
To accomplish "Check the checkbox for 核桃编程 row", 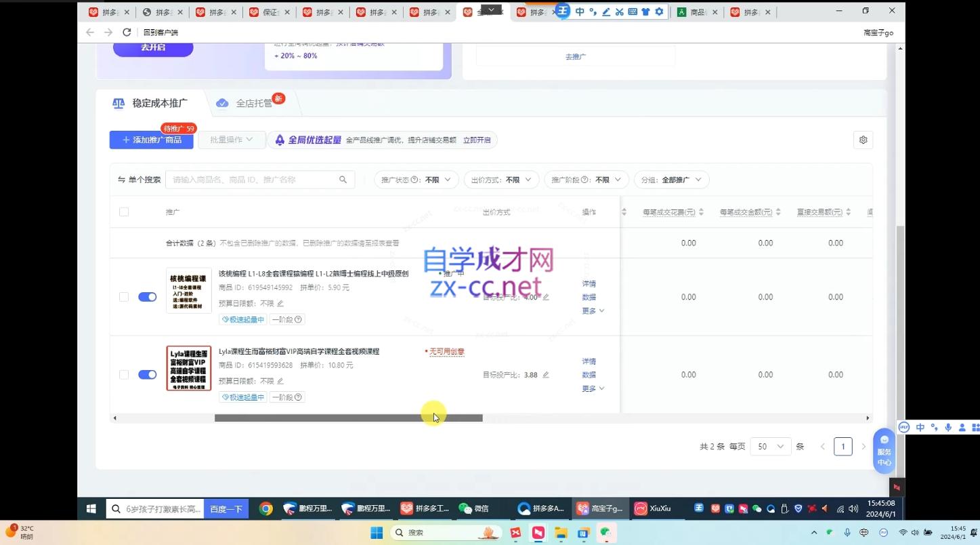I will (x=124, y=297).
